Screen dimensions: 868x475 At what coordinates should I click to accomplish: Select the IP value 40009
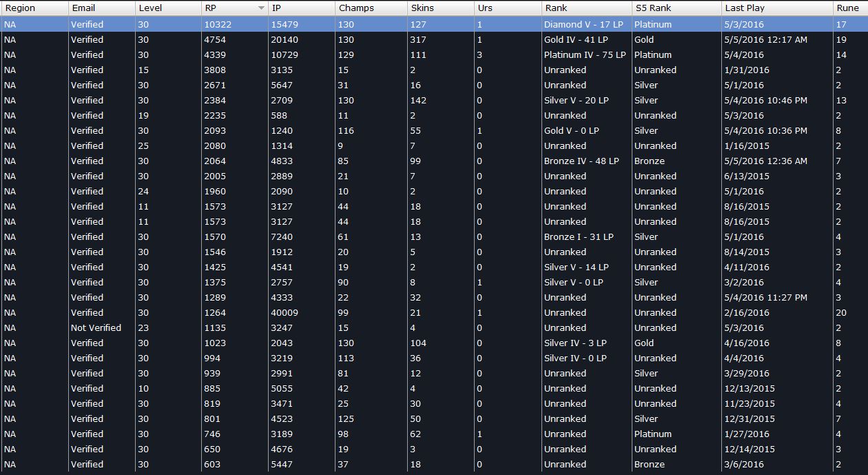click(x=285, y=312)
